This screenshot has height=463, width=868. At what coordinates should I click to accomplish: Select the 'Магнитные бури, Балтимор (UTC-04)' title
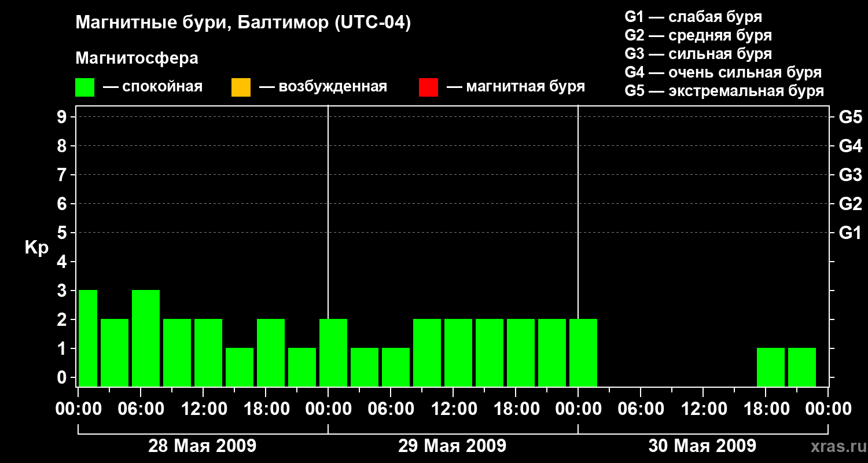point(243,23)
